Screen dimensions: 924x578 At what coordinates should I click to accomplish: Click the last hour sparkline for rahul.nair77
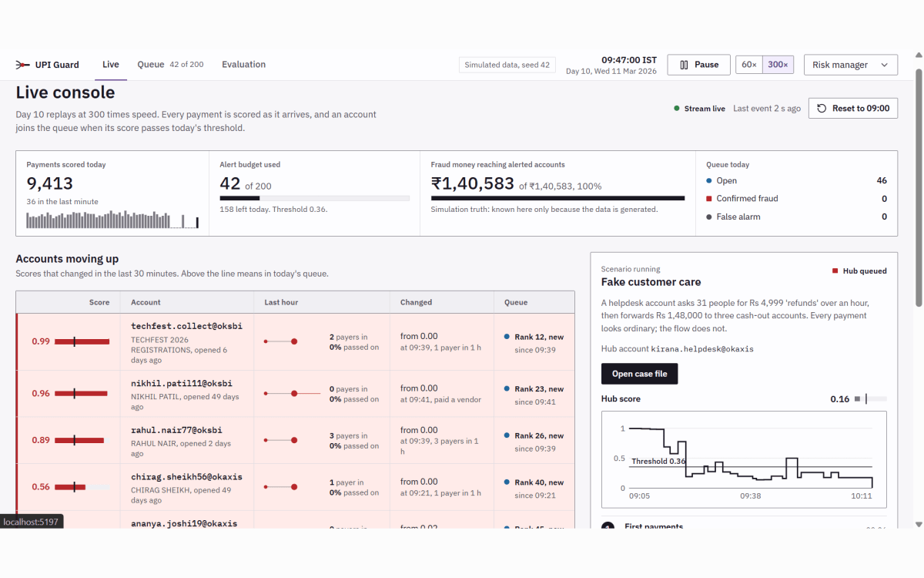280,440
